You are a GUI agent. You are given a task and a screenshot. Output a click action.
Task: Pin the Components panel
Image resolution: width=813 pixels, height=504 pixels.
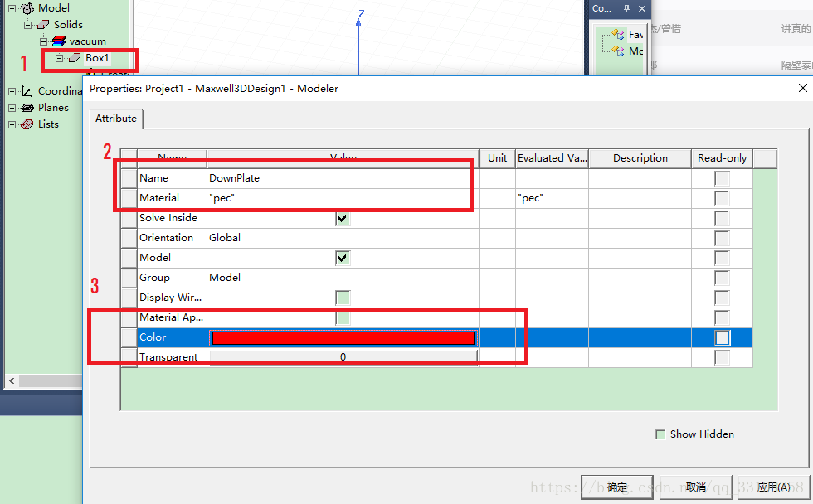pos(626,8)
